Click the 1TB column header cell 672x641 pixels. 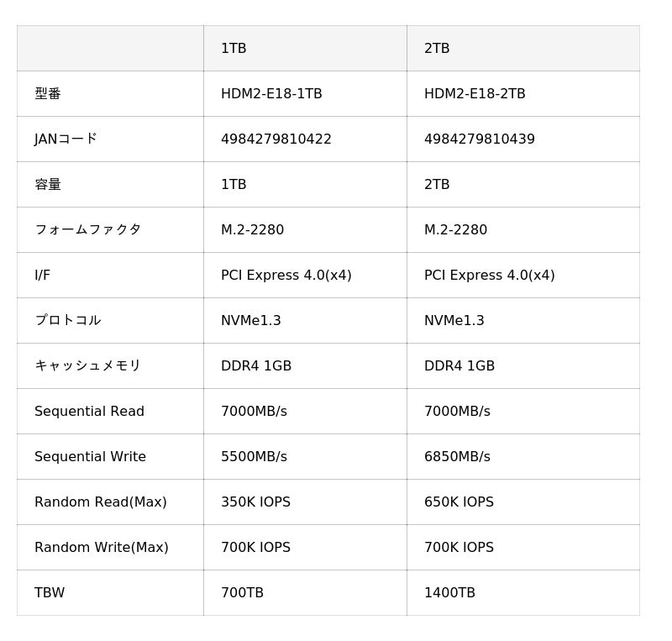point(234,49)
